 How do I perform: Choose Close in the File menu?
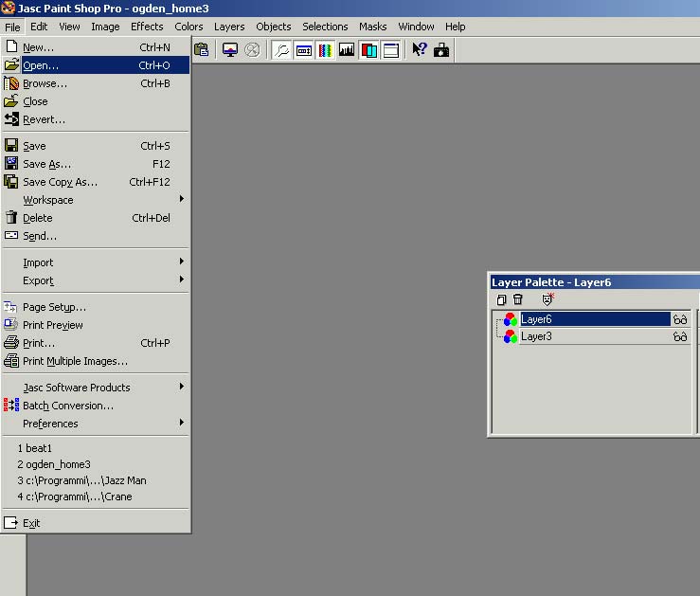tap(96, 101)
